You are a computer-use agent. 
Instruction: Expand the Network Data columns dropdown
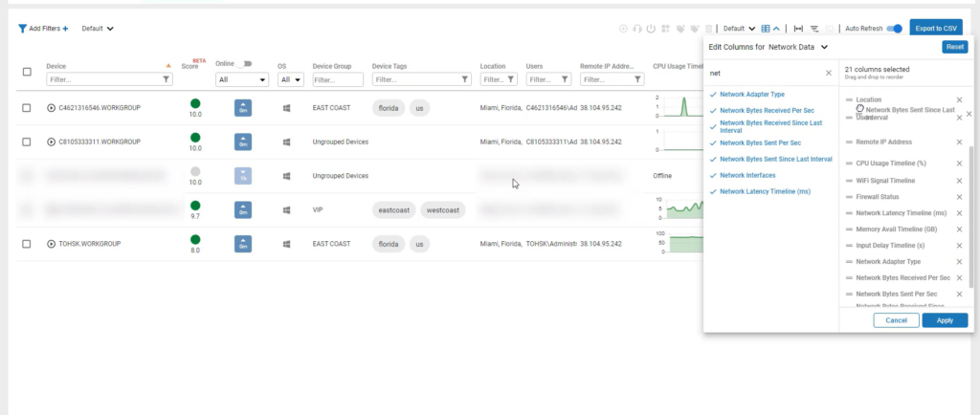click(824, 46)
